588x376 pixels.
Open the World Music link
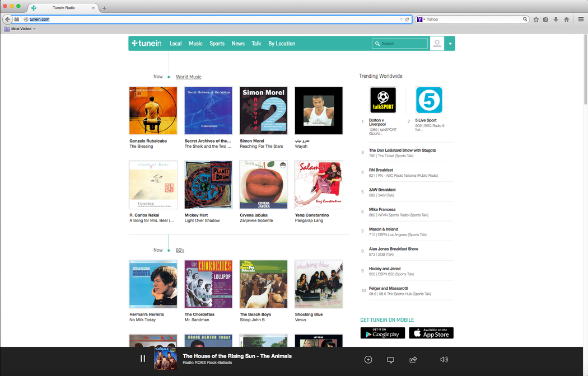pos(188,77)
